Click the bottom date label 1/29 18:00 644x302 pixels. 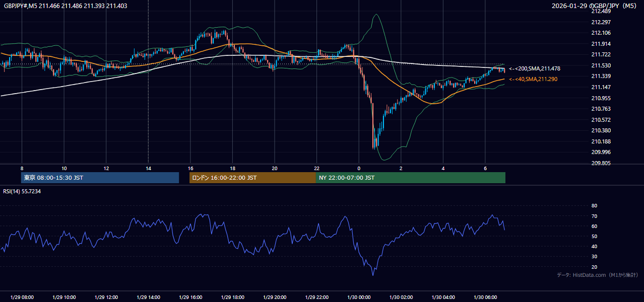pyautogui.click(x=232, y=297)
